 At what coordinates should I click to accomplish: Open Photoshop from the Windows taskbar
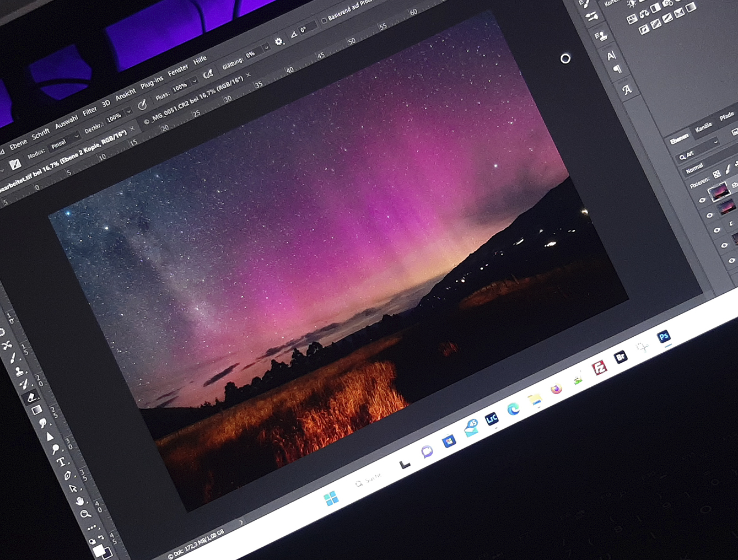click(x=664, y=337)
